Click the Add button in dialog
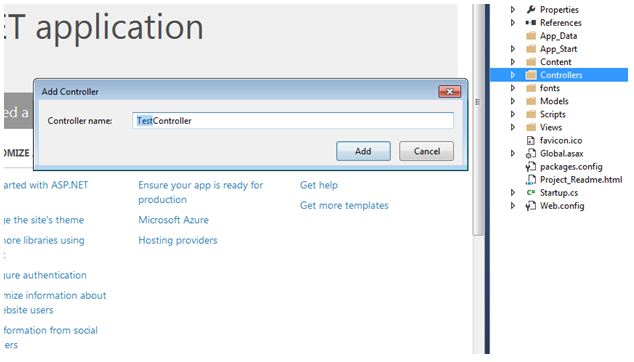This screenshot has height=362, width=634. (x=363, y=151)
